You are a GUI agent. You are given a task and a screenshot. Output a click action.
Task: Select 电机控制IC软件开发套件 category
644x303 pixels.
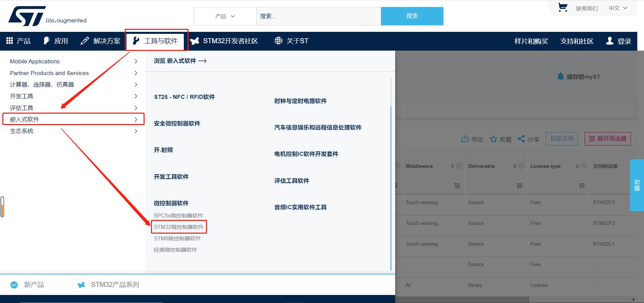[x=306, y=154]
